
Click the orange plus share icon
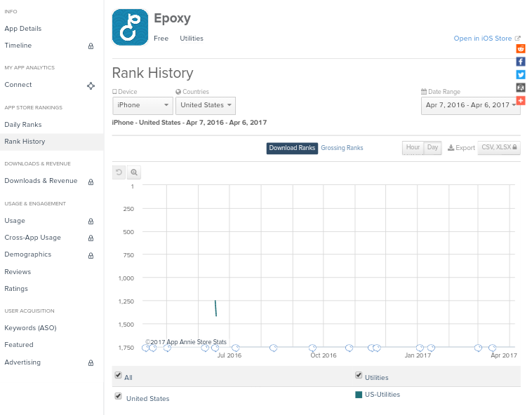pyautogui.click(x=521, y=101)
